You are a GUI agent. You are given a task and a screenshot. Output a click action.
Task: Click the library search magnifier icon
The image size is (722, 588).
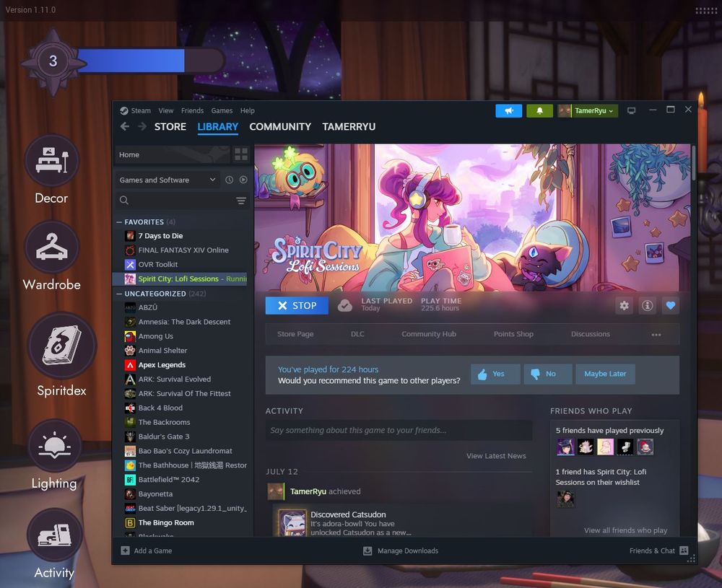(x=124, y=200)
